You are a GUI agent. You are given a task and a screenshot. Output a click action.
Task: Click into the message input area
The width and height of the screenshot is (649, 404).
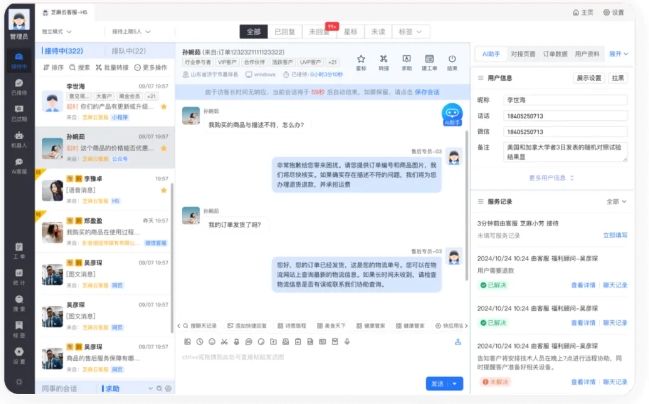pos(322,362)
